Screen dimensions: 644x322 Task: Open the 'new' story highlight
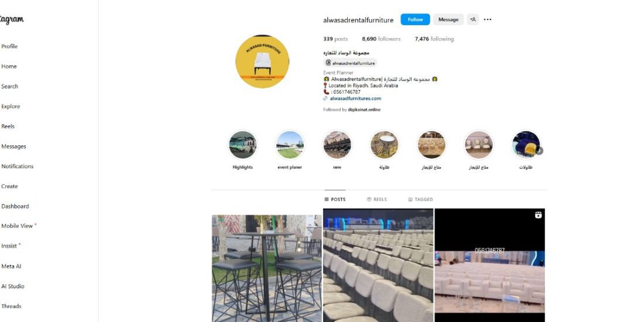tap(337, 145)
